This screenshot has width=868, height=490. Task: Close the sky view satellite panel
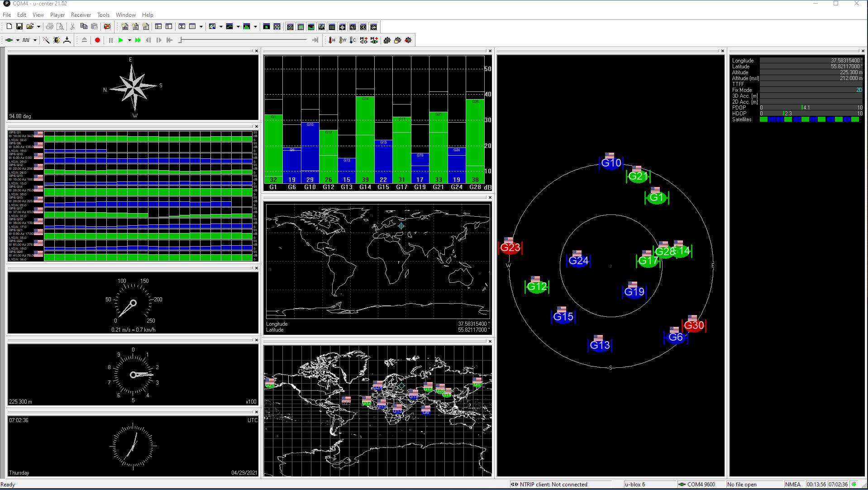pos(722,51)
